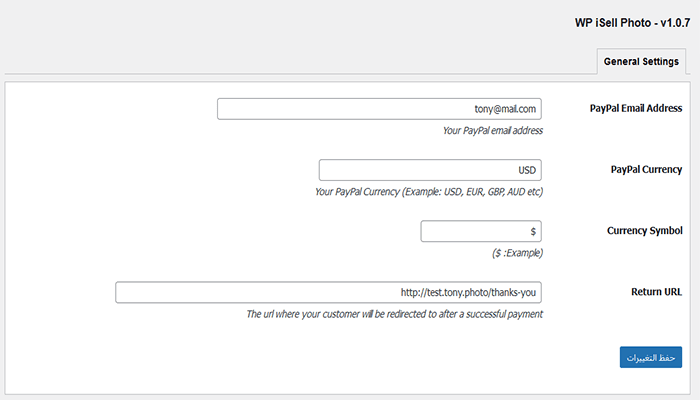
Task: Click the Currency Symbol label
Action: pos(644,231)
